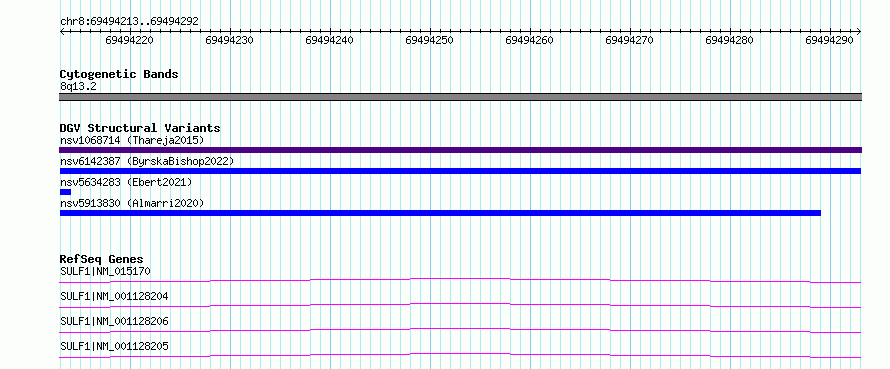Open variant nsv6142387 (ByrskaBishop2022) label
This screenshot has width=890, height=369.
tap(147, 161)
